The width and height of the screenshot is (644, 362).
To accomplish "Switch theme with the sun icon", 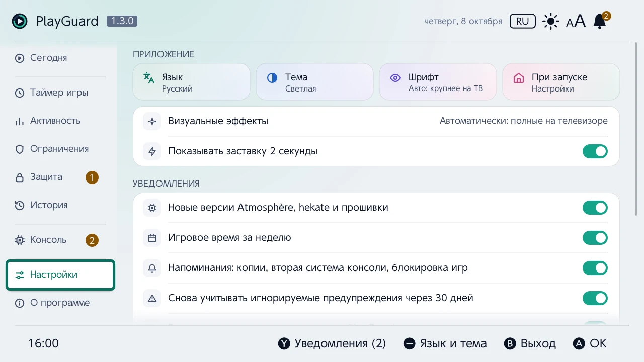I will pos(551,21).
